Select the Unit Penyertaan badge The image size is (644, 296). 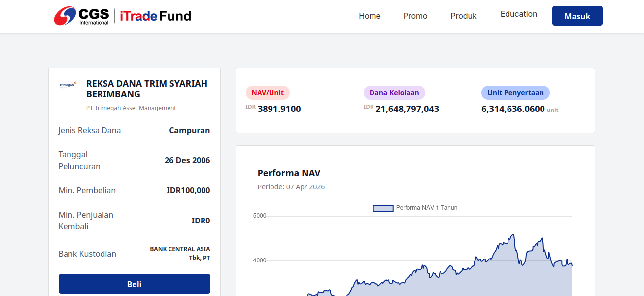coord(515,93)
